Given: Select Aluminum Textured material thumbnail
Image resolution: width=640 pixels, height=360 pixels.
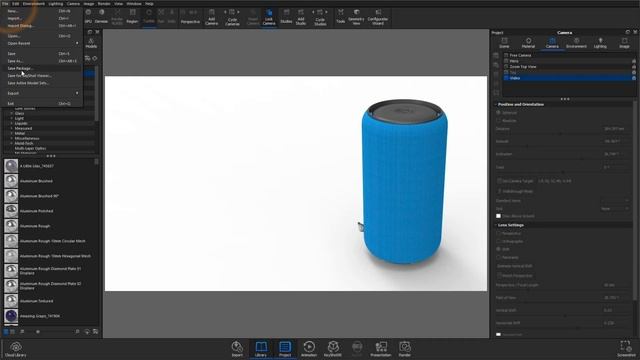Looking at the screenshot, I should (x=11, y=301).
